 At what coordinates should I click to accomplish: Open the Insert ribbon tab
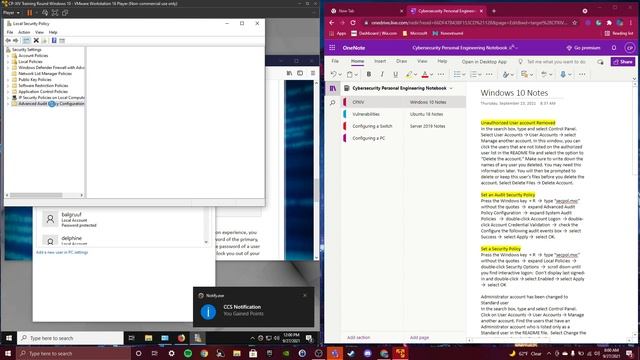click(x=380, y=61)
